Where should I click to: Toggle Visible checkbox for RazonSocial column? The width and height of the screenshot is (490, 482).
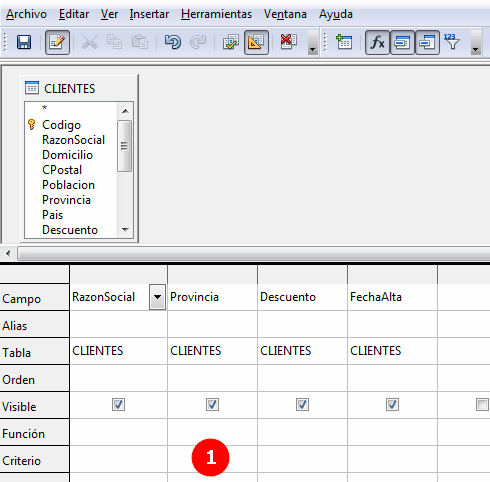(118, 405)
